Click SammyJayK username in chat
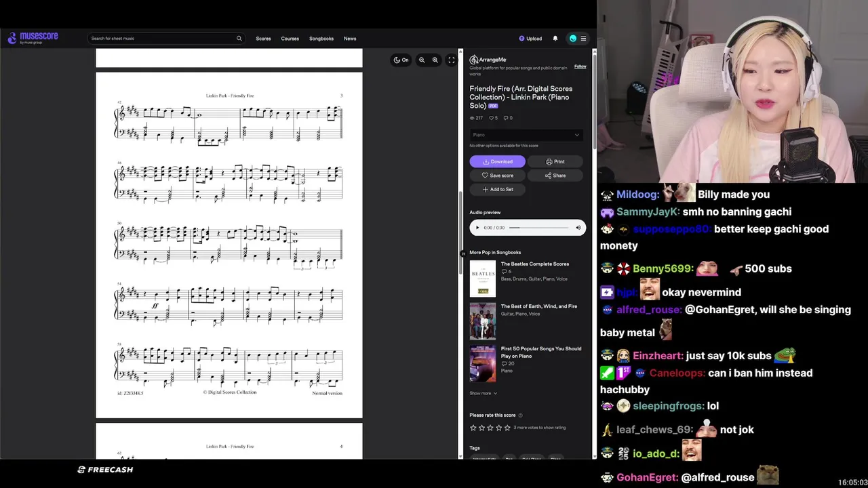Screen dimensions: 868x488 tap(648, 211)
